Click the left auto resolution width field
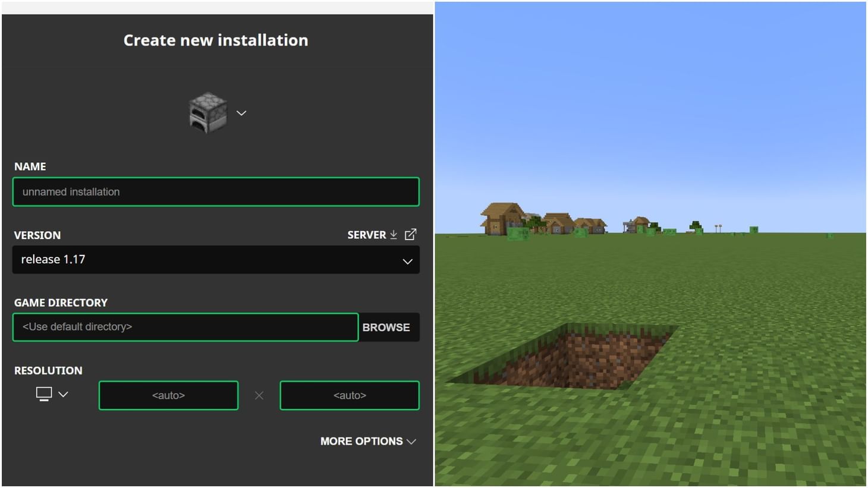This screenshot has width=868, height=488. pos(168,395)
